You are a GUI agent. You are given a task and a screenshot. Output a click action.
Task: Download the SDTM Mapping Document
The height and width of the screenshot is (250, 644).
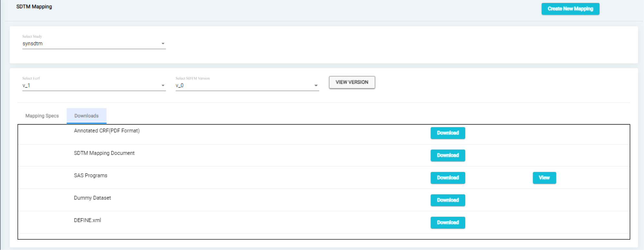point(447,155)
